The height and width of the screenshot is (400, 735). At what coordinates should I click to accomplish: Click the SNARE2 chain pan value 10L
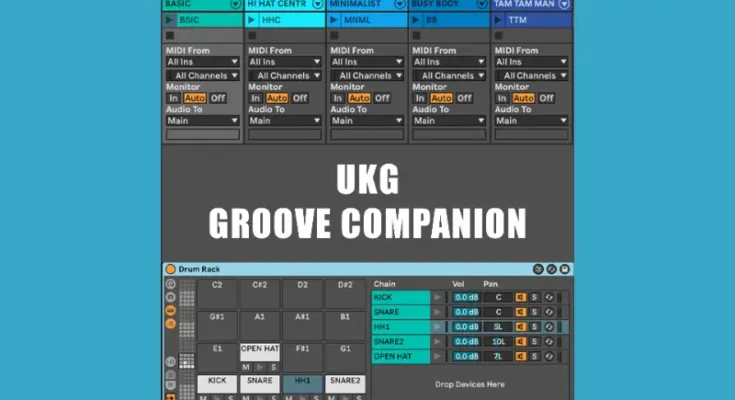point(497,341)
